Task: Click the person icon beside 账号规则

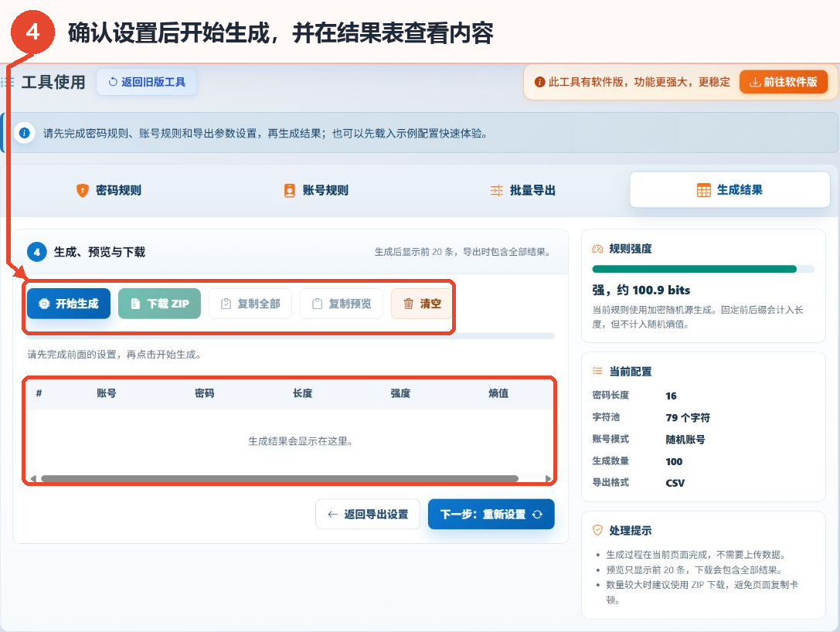Action: pos(289,190)
